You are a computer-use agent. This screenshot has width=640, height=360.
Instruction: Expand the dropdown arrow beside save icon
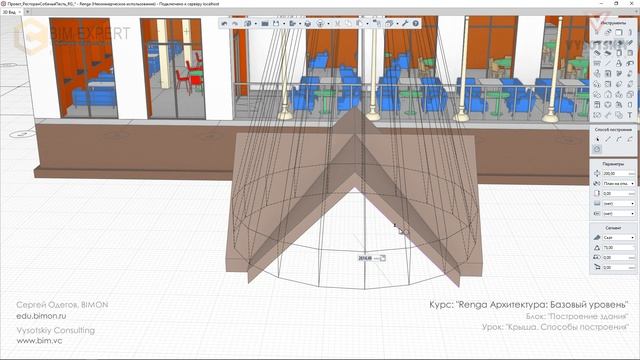(284, 24)
